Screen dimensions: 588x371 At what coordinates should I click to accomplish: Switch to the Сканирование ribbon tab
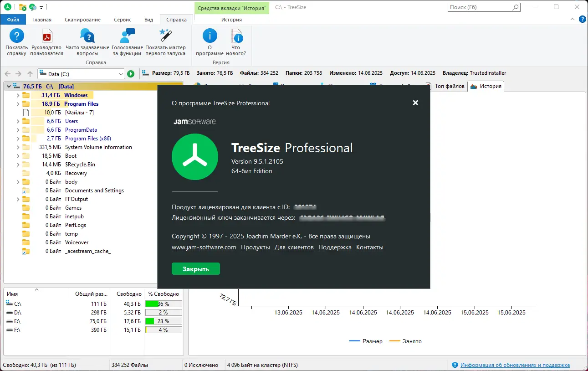[82, 20]
